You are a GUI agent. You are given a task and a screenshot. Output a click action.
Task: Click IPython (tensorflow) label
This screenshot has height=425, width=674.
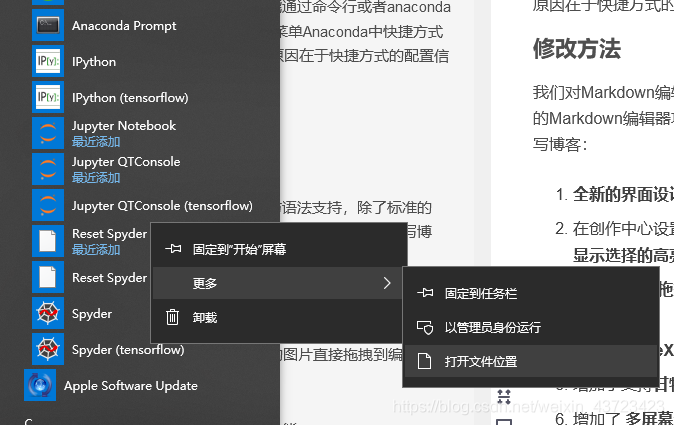(x=130, y=98)
